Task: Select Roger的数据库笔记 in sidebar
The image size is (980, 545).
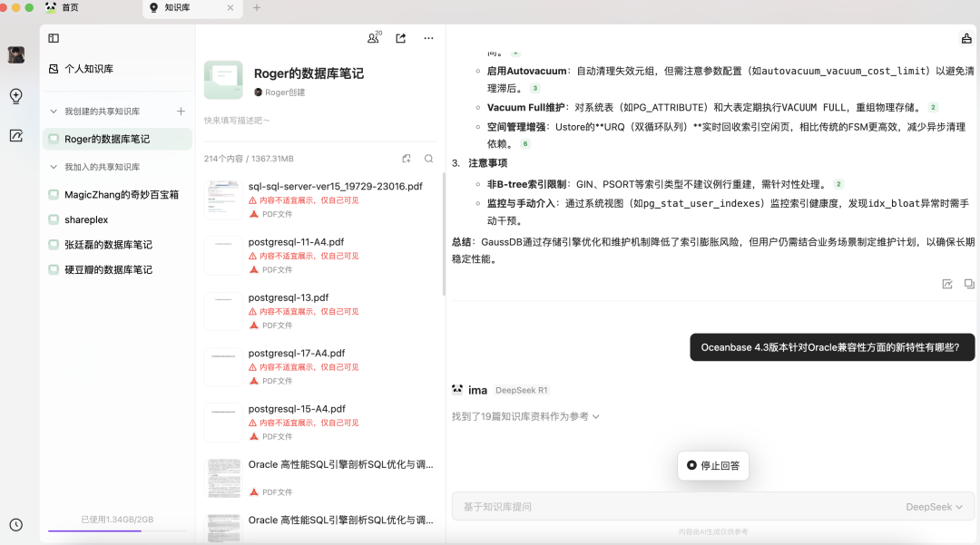Action: tap(117, 139)
